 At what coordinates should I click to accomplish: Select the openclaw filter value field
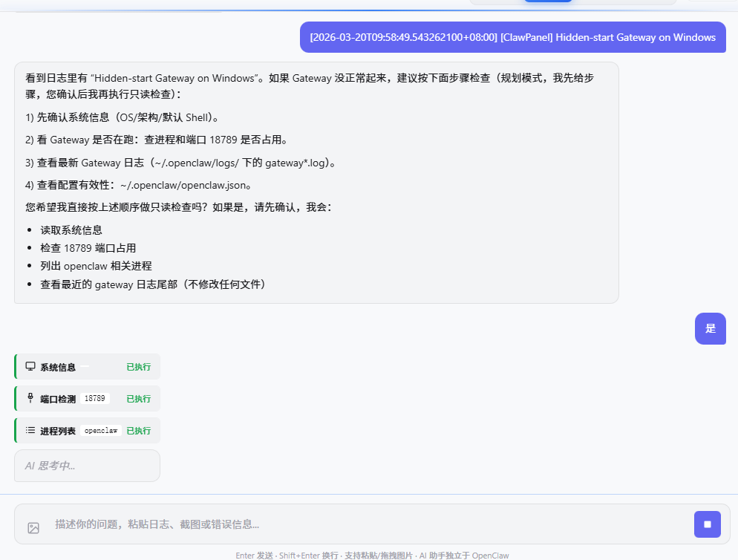click(x=100, y=430)
